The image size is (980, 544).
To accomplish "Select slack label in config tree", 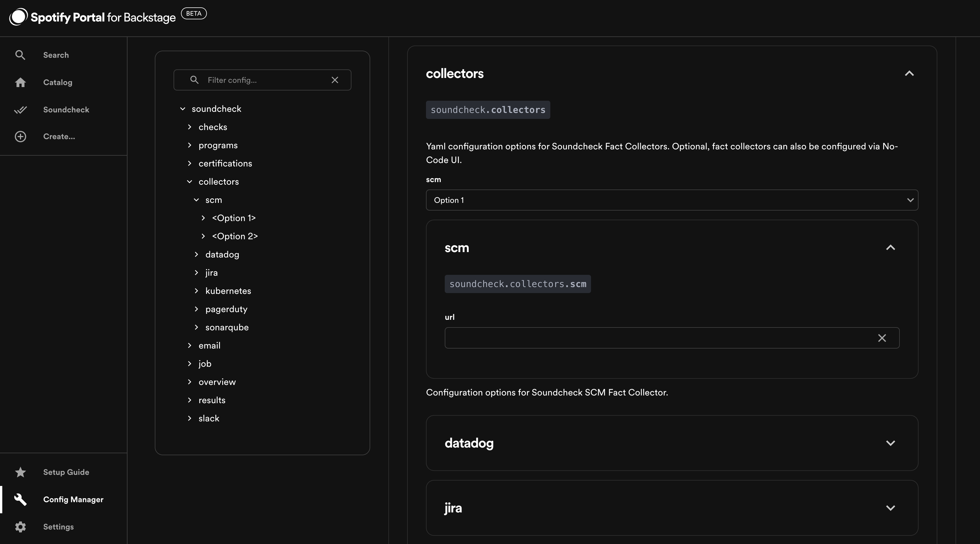I will point(209,419).
